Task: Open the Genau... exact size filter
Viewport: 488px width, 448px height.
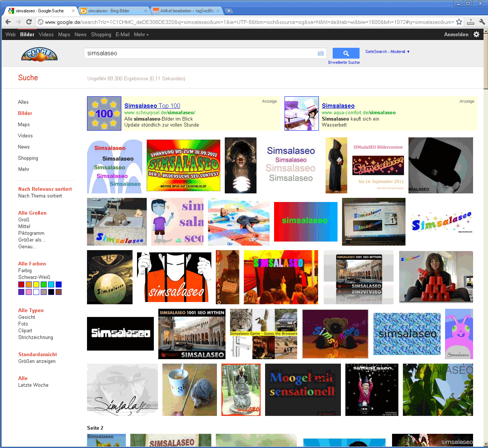Action: (27, 246)
